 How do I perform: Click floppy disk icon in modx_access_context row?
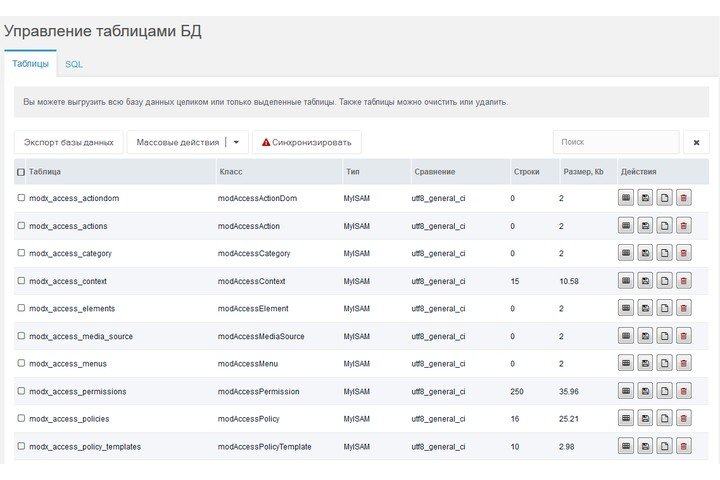click(645, 281)
